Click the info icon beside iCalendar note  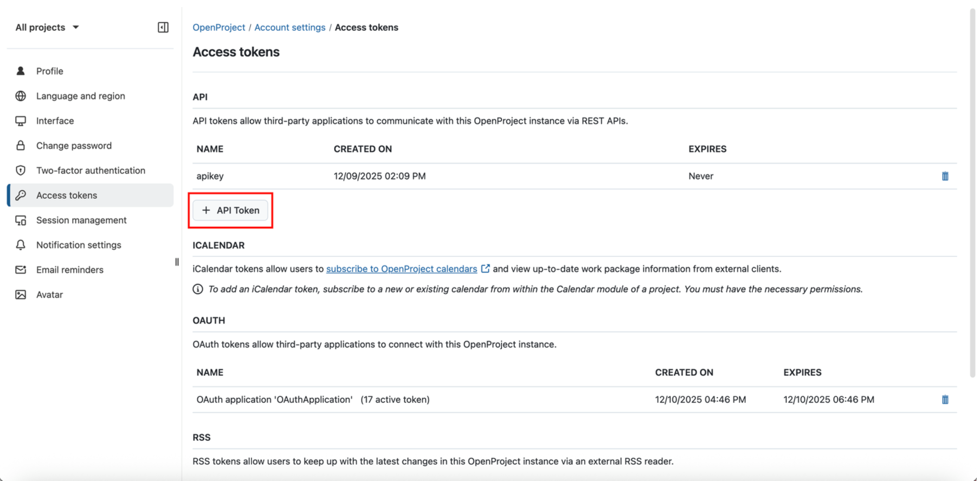tap(198, 289)
